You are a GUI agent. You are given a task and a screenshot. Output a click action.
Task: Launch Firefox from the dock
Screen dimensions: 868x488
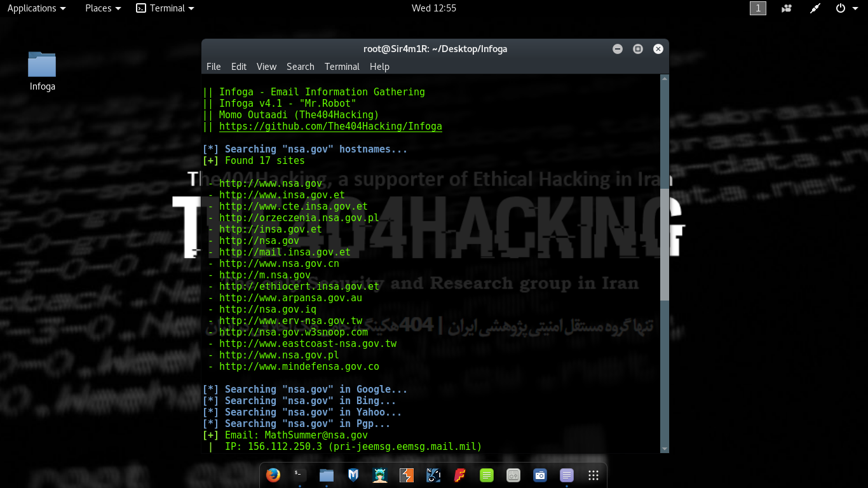[273, 475]
